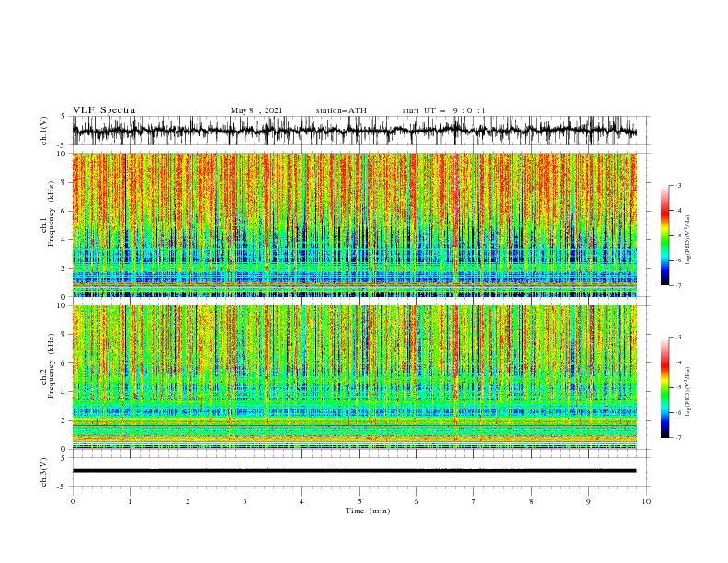Screen dimensions: 728x563
Task: Click time axis tick label "4"
Action: 302,501
